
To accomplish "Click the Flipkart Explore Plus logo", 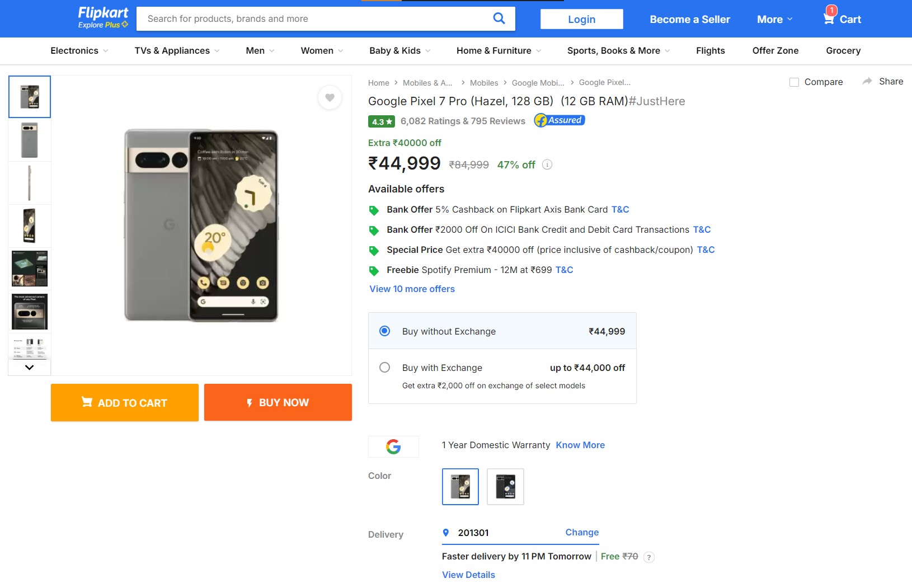I will (103, 17).
